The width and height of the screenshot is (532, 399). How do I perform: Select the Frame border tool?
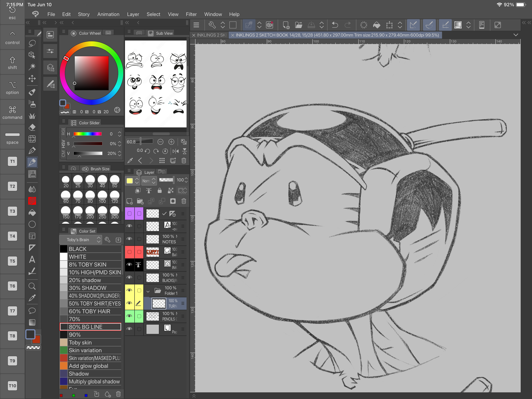pos(32,236)
